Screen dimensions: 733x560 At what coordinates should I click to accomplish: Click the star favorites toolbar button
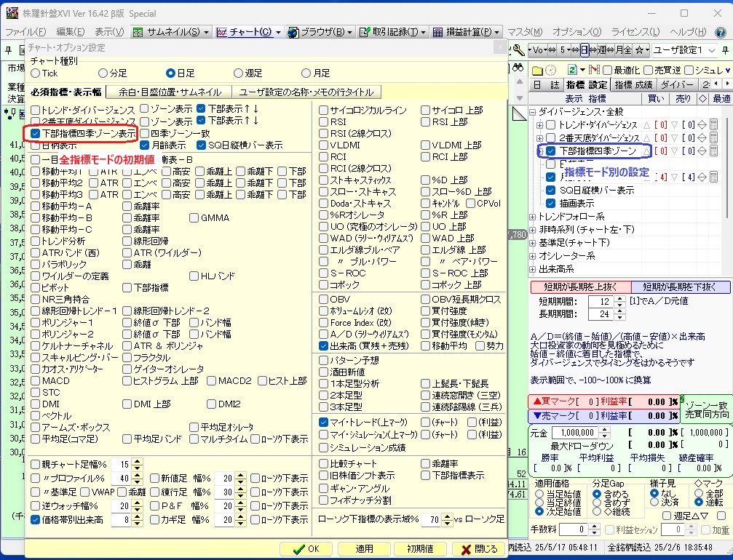click(638, 50)
